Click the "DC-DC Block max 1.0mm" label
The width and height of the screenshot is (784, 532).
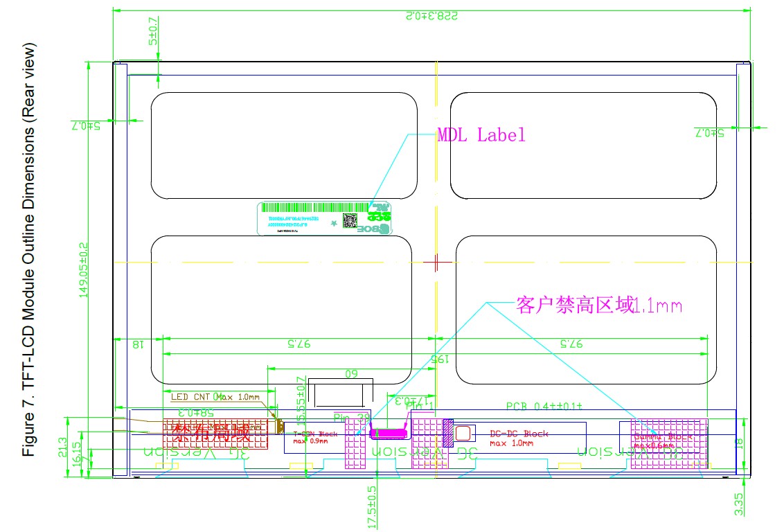(518, 438)
